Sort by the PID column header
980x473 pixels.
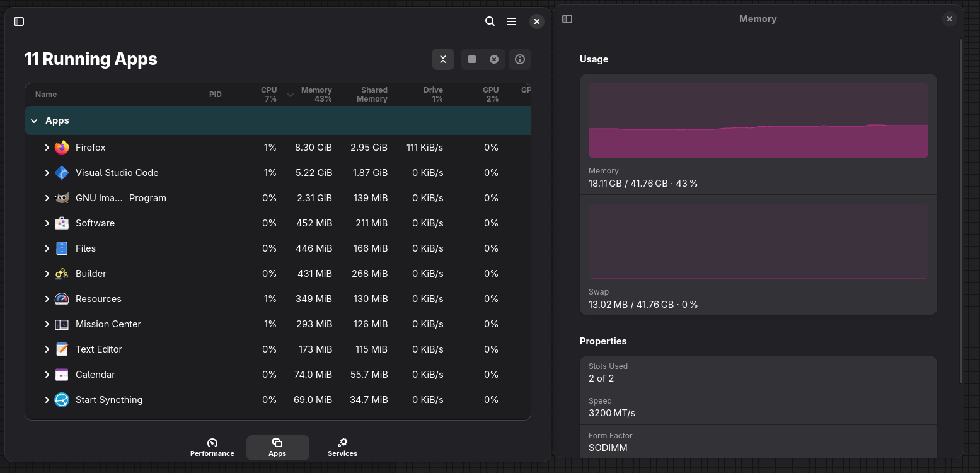pyautogui.click(x=216, y=95)
